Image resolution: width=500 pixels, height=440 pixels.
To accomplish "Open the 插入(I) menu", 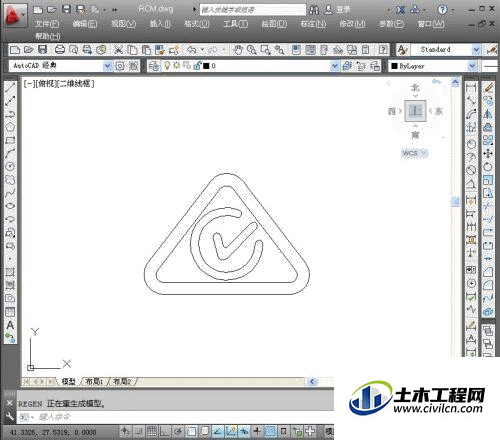I will (x=160, y=24).
